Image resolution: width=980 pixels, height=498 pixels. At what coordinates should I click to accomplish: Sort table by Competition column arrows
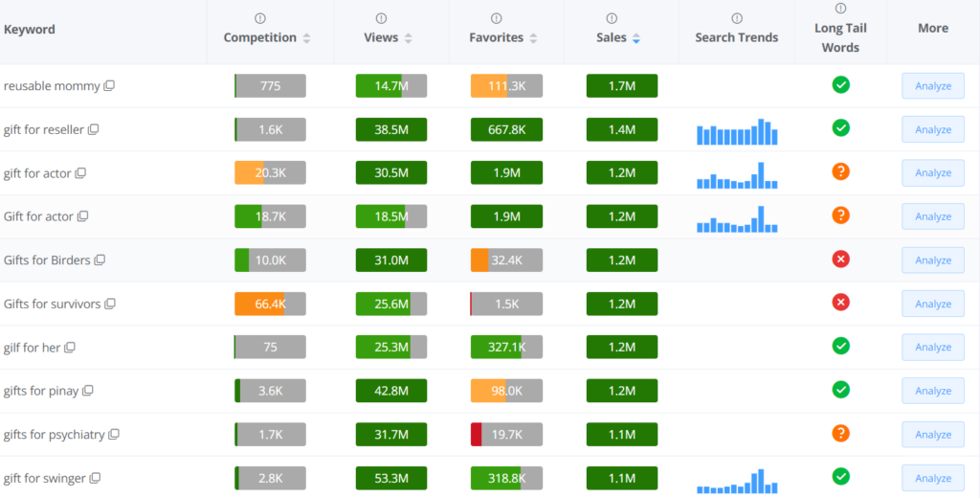pyautogui.click(x=306, y=38)
